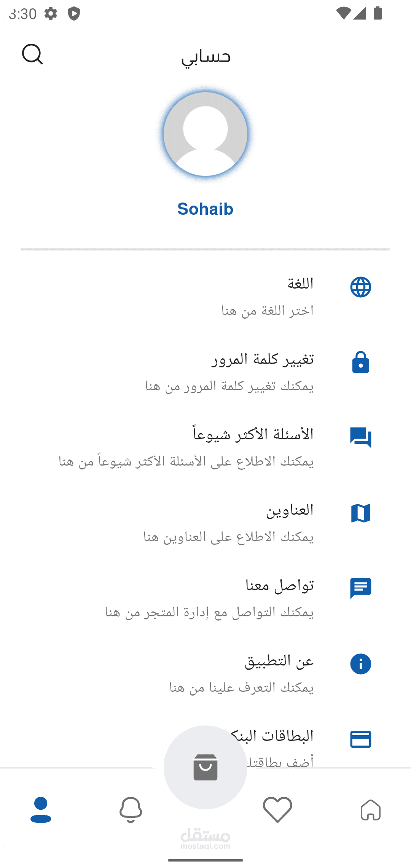Tap the change password lock icon
Image resolution: width=411 pixels, height=868 pixels.
(x=360, y=362)
